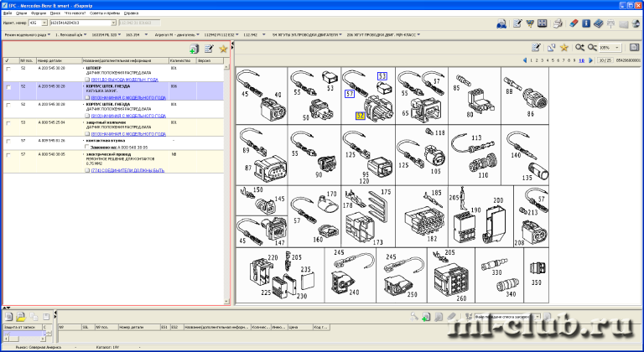Viewport: 644px width, 352px height.
Task: Open the yellow folder icon in the bottom panel
Action: coord(21,317)
